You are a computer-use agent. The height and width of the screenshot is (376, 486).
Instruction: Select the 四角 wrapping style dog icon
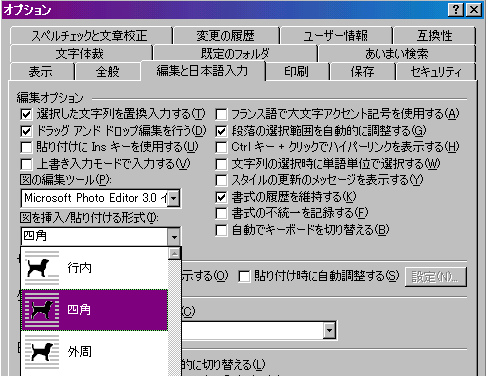coord(42,310)
